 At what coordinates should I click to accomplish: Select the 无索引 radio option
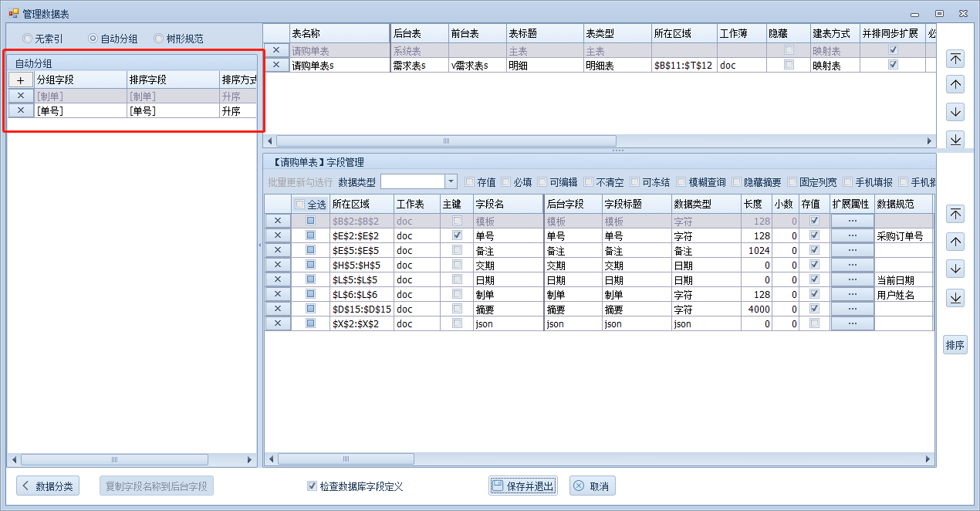point(28,39)
